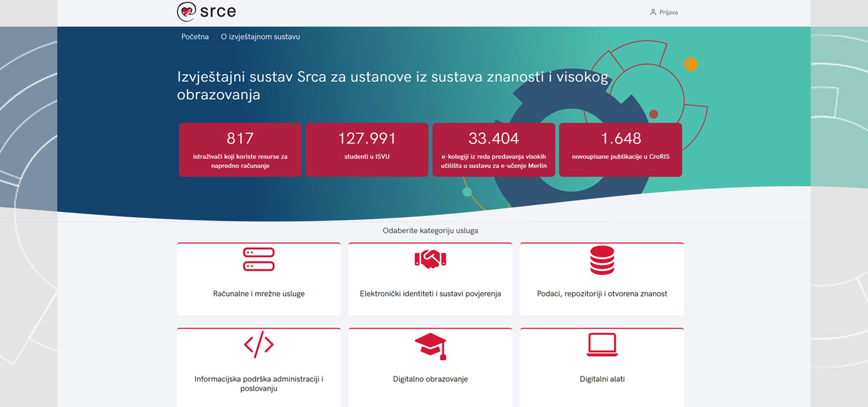
Task: Click the code brackets icon
Action: (259, 345)
